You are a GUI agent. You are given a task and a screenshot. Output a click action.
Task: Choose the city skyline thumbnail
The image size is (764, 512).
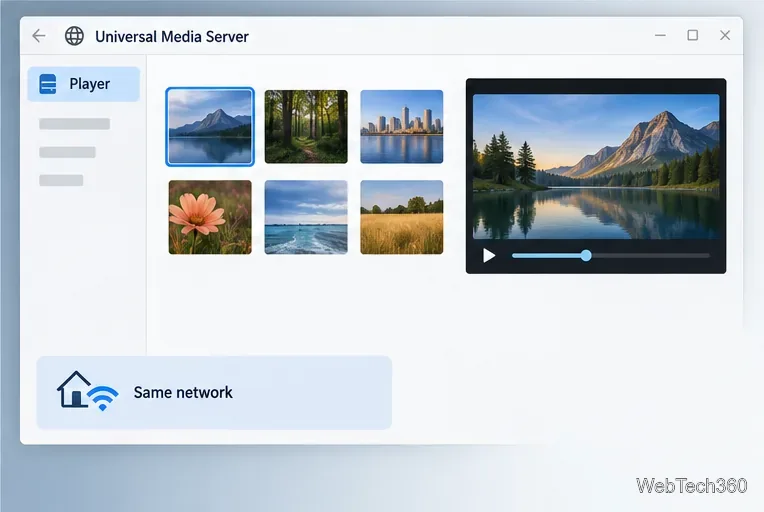[x=401, y=127]
